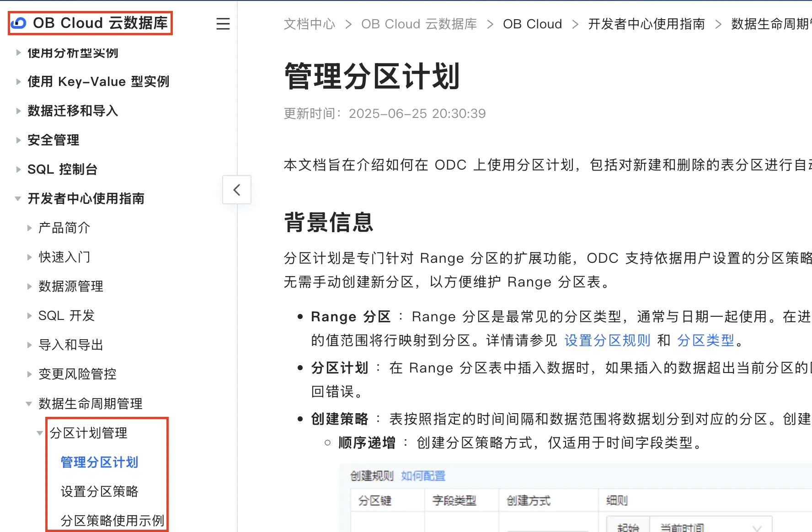The height and width of the screenshot is (532, 812).
Task: Click the OB Cloud logo icon
Action: tap(19, 23)
